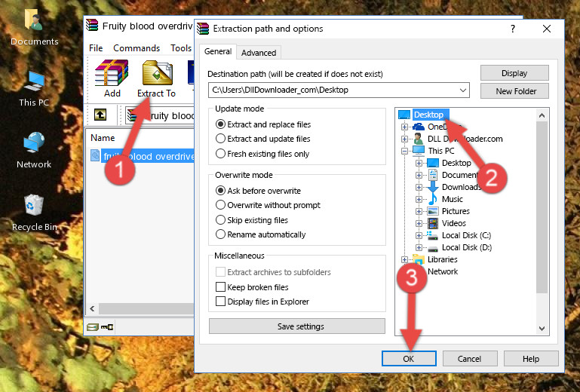
Task: Click the New Folder button
Action: [516, 91]
